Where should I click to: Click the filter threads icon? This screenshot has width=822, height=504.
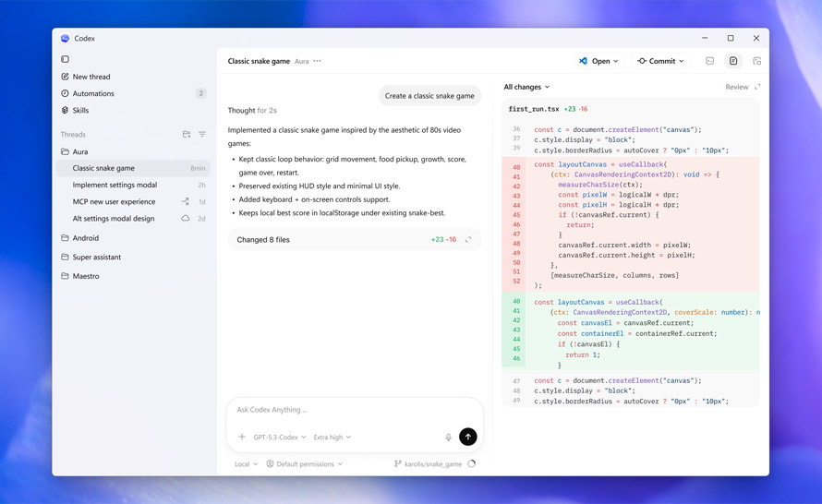tap(202, 135)
